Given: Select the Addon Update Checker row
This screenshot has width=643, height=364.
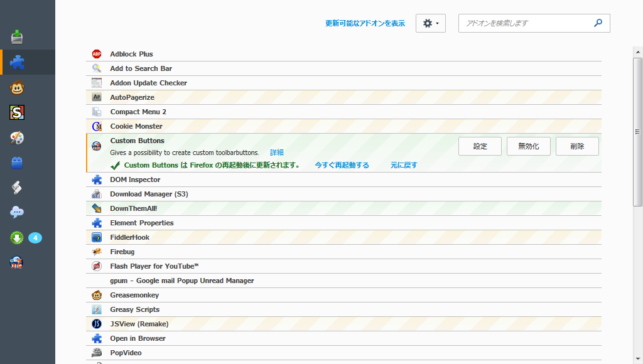Looking at the screenshot, I should click(x=343, y=83).
